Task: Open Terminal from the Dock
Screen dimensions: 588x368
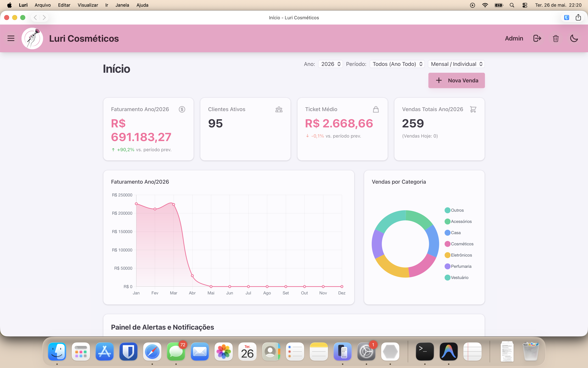Action: pos(425,352)
